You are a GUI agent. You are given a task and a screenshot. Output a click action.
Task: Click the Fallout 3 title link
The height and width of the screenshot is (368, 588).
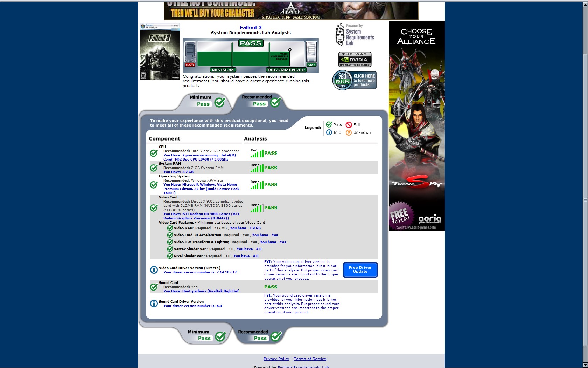click(251, 27)
